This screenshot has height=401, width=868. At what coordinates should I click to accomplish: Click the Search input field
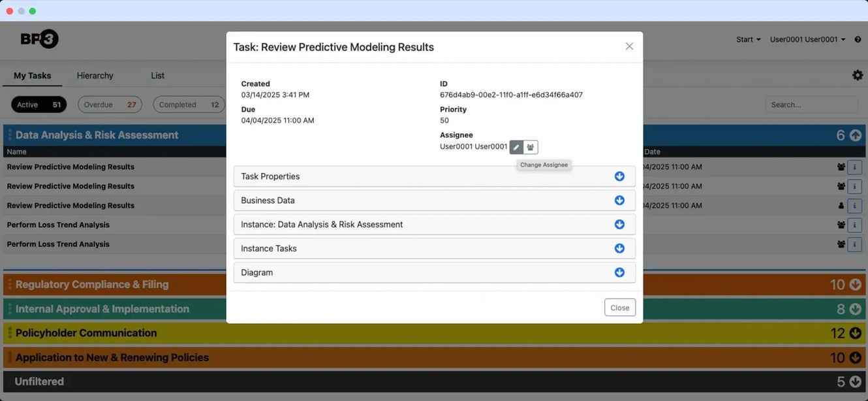pyautogui.click(x=811, y=104)
